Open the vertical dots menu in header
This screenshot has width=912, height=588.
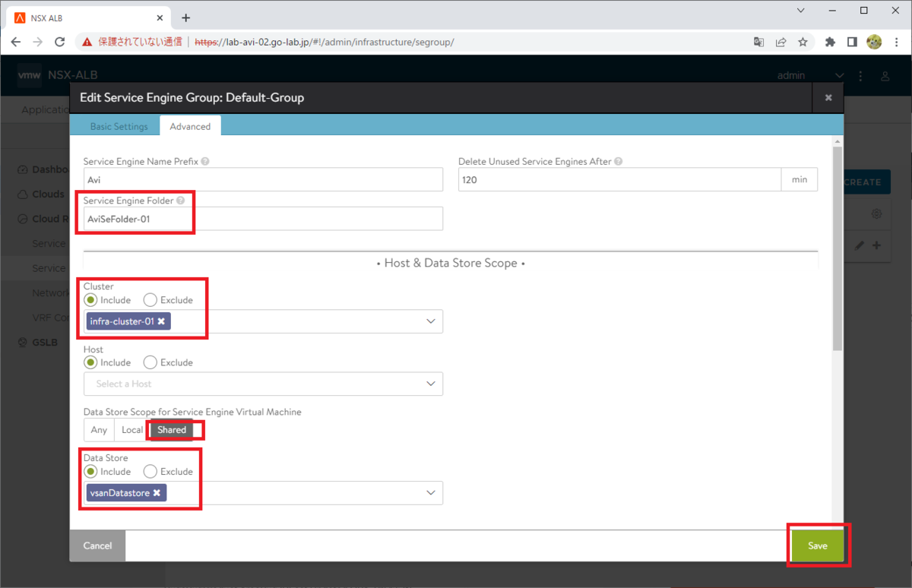pos(861,76)
